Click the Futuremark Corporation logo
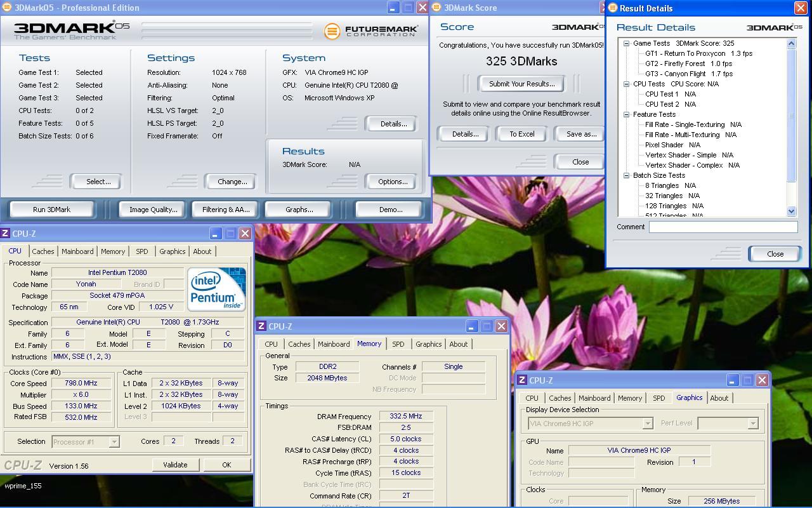The height and width of the screenshot is (508, 812). (370, 30)
